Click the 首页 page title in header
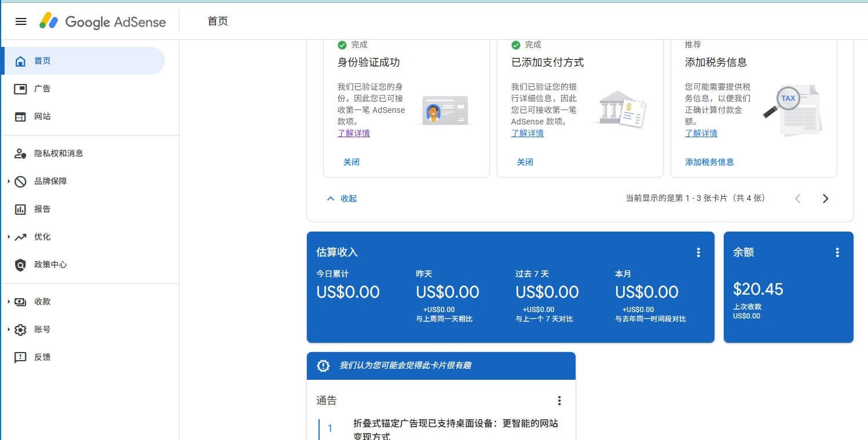The height and width of the screenshot is (440, 868). [x=218, y=21]
